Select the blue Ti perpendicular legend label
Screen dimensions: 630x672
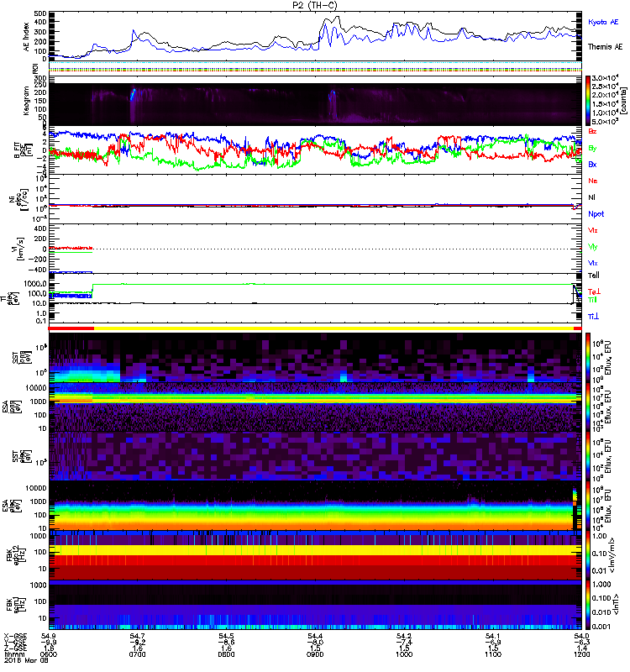coord(593,317)
